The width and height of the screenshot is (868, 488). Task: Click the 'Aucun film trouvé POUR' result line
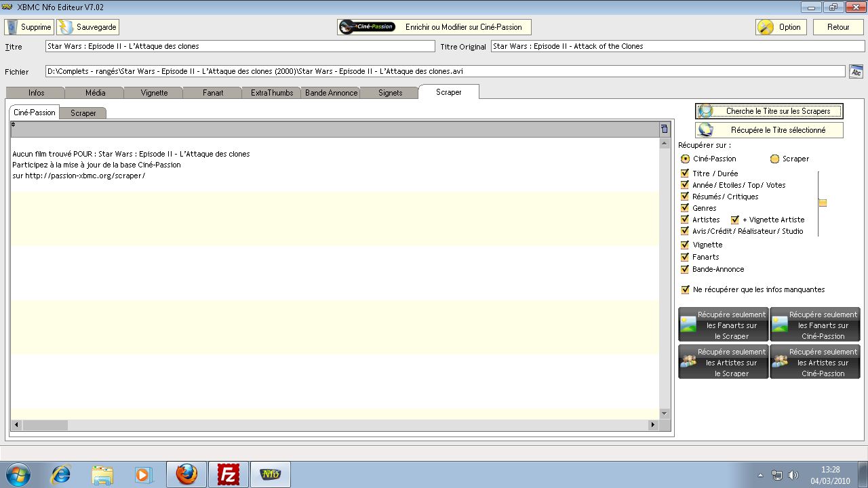click(x=131, y=154)
